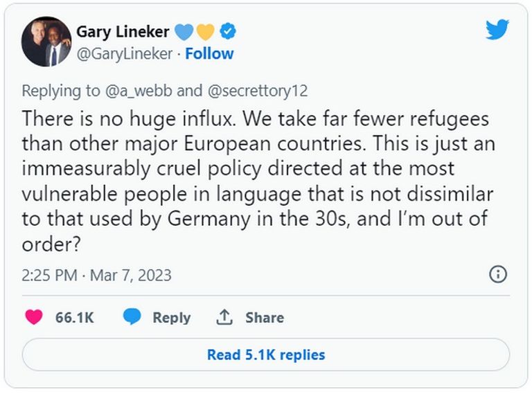
Task: Click the Reply text label
Action: point(171,318)
